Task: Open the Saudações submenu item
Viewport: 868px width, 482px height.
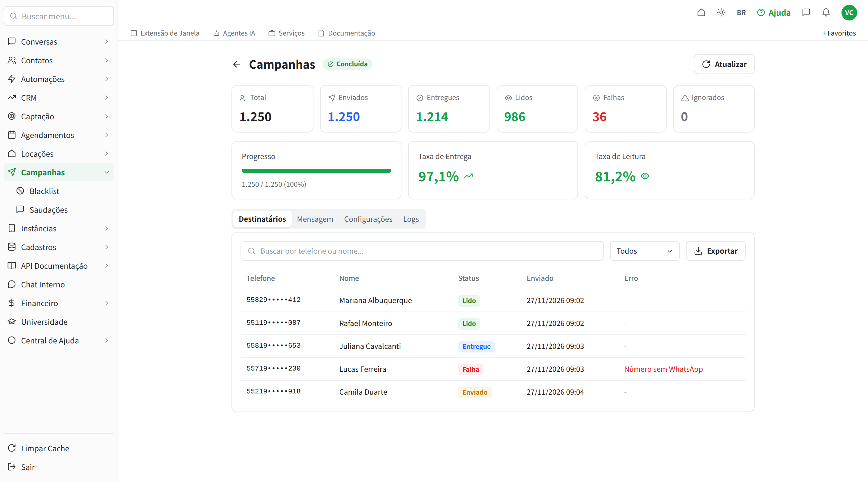Action: pos(59,210)
